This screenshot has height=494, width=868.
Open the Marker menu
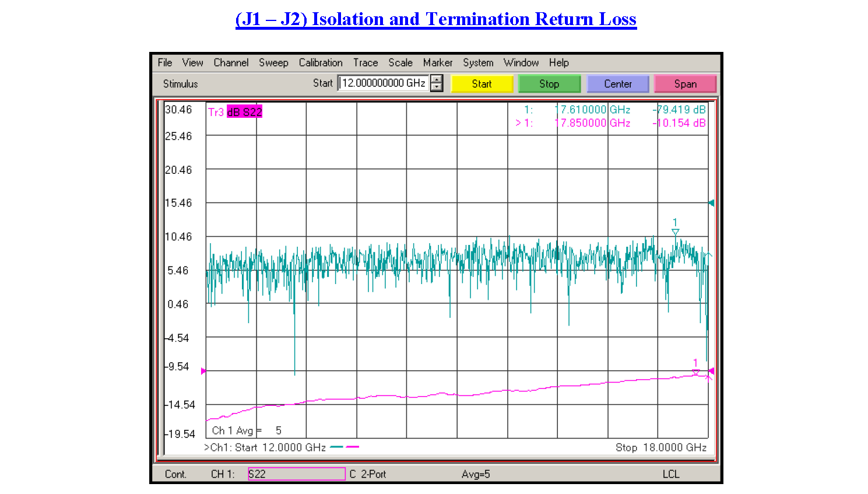[x=437, y=62]
